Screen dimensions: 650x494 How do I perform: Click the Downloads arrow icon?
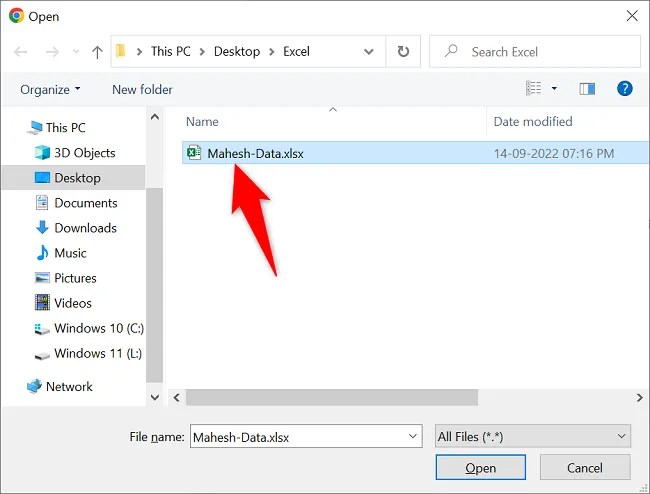point(42,228)
